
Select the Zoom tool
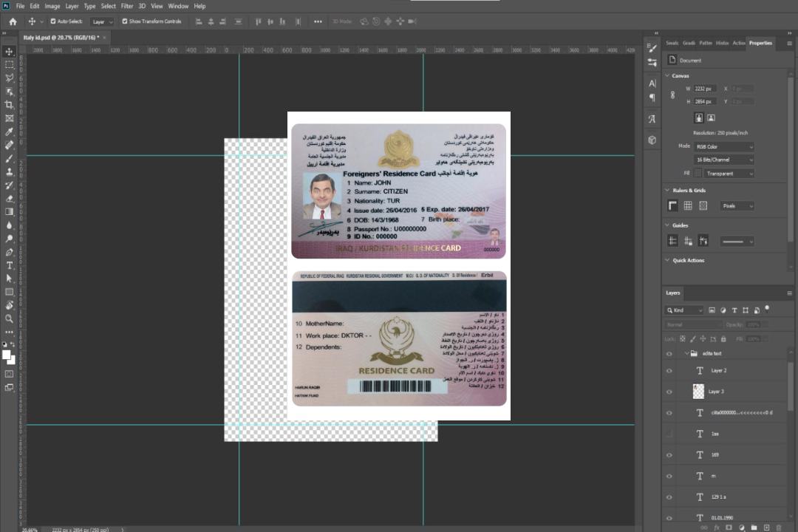(x=9, y=318)
